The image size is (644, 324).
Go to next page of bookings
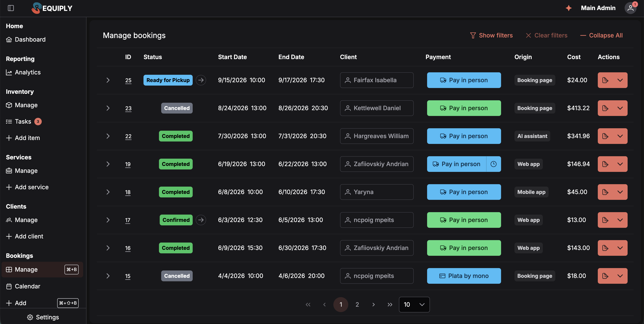coord(373,304)
